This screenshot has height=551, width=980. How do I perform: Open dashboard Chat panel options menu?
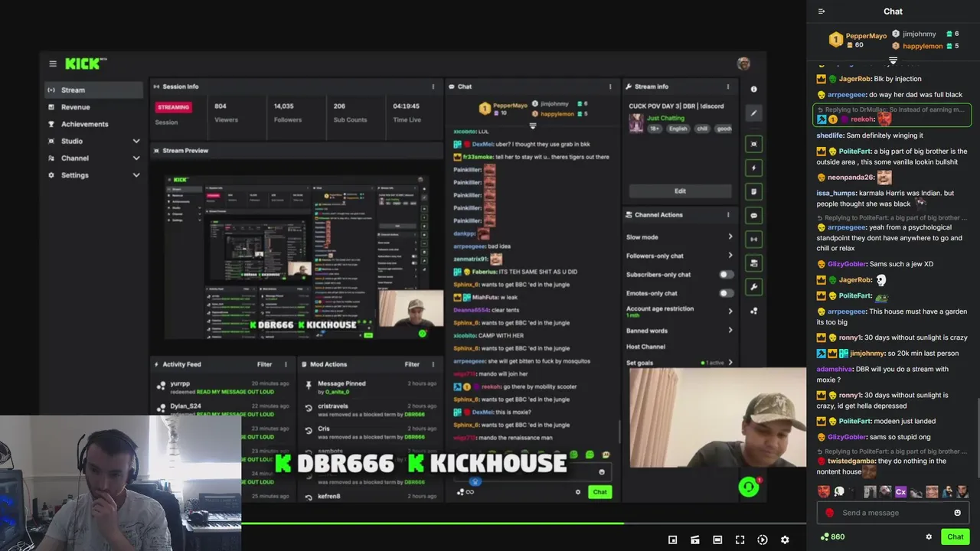610,86
